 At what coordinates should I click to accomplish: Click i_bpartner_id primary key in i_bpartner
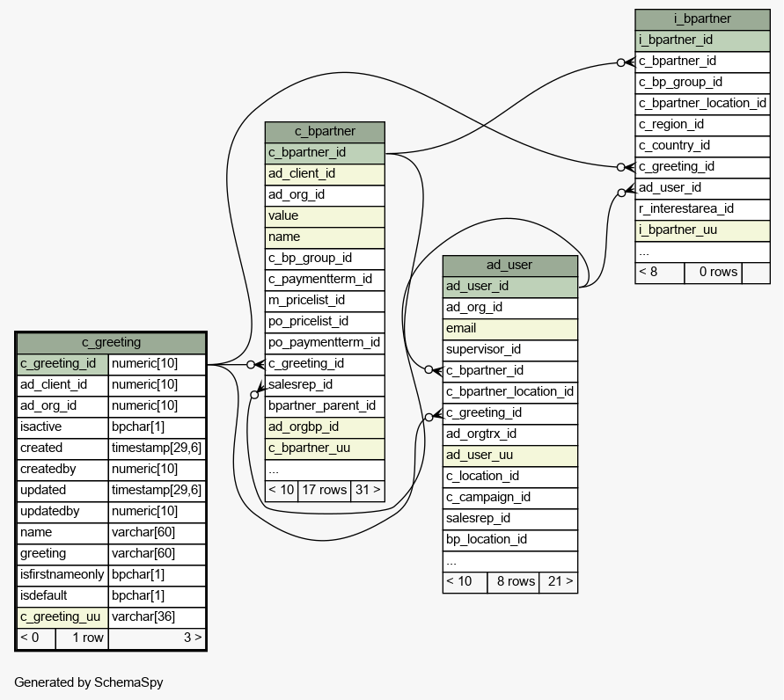[x=702, y=40]
